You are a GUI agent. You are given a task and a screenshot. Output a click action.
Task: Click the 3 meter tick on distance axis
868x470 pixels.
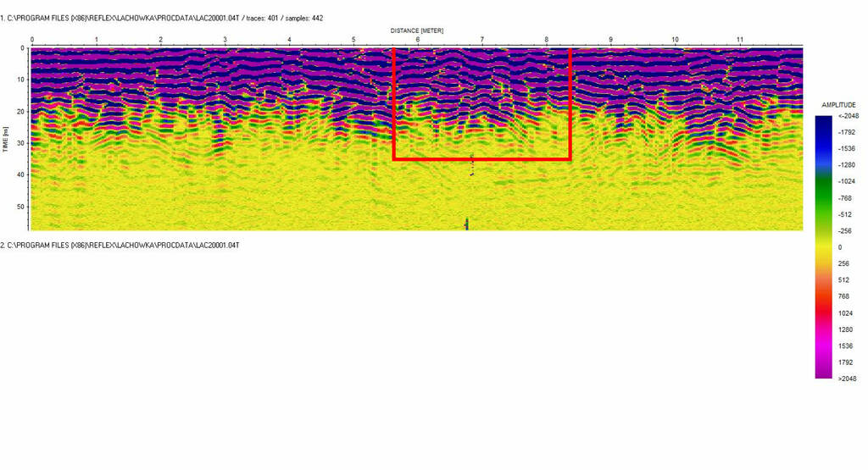click(x=225, y=41)
